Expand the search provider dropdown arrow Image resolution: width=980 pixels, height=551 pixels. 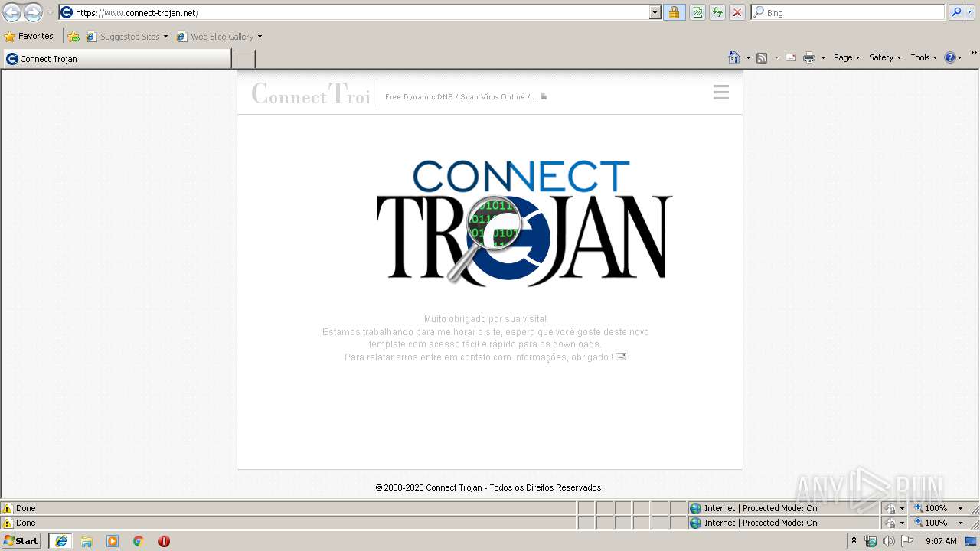tap(970, 12)
